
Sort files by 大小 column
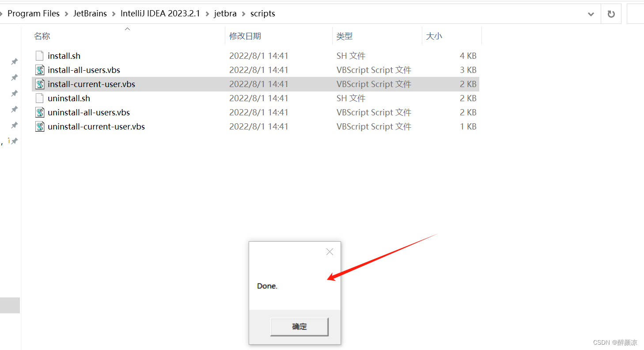click(x=452, y=36)
